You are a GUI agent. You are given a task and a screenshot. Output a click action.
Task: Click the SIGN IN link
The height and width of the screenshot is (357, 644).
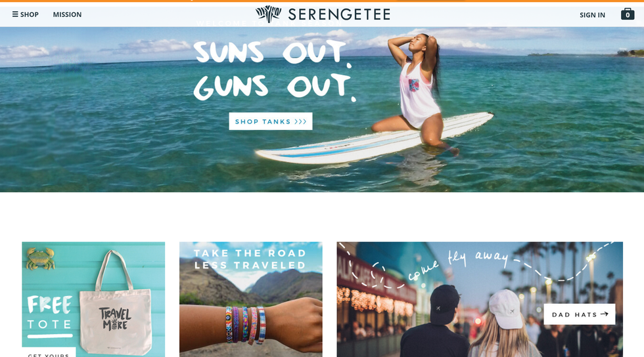(592, 15)
